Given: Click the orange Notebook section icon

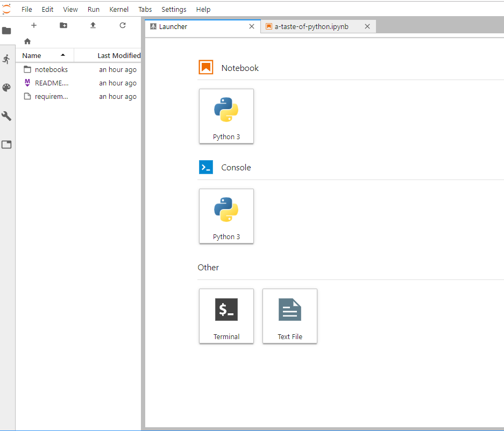Looking at the screenshot, I should 205,67.
